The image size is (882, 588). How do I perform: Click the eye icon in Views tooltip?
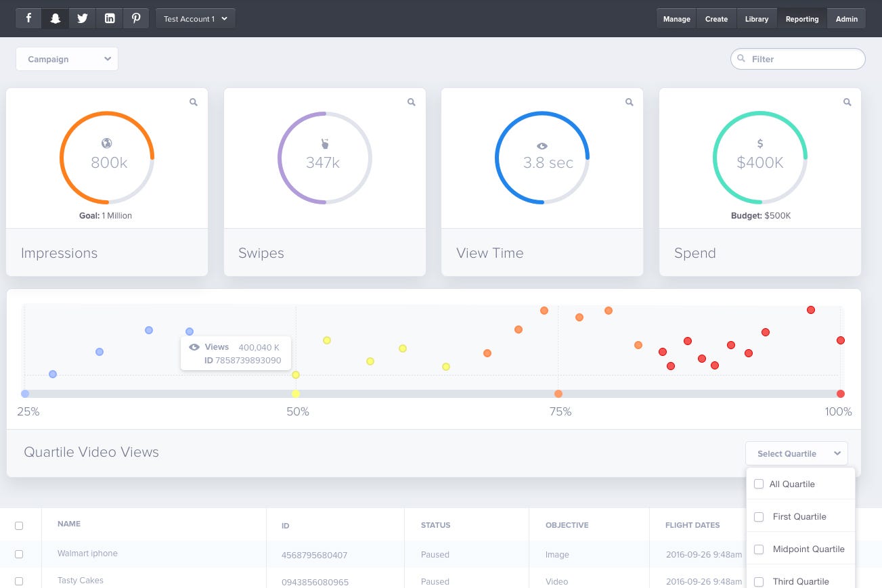[x=194, y=347]
